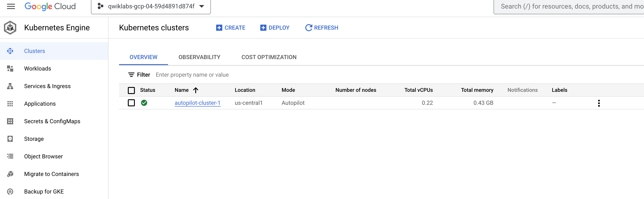Select Workloads in the sidebar
Viewport: 644px width, 199px height.
click(x=38, y=68)
